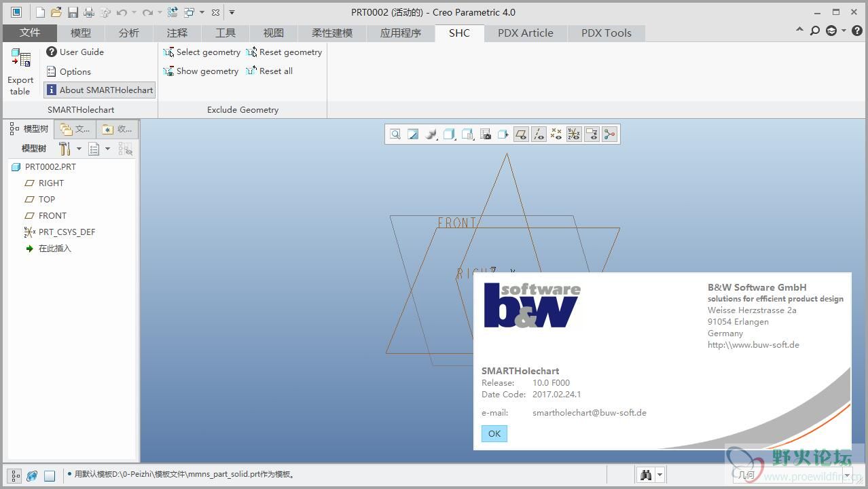Select PRT_CSYS_DEF in the model tree
Viewport: 868px width, 489px height.
pos(60,232)
